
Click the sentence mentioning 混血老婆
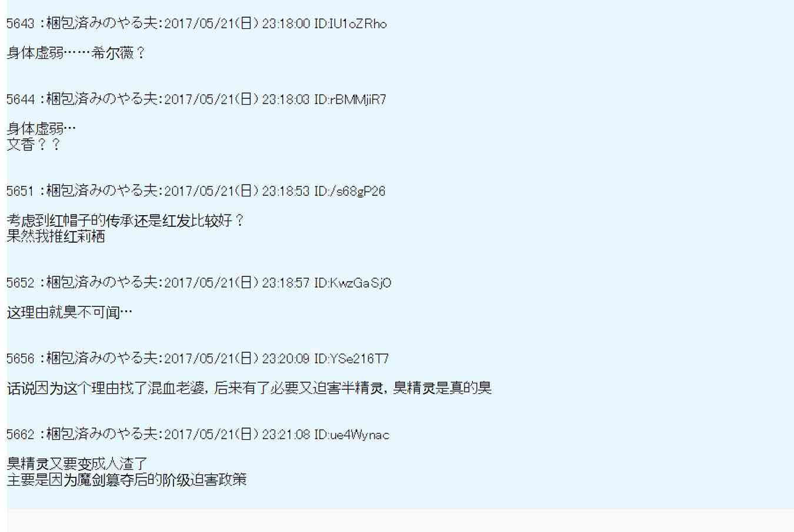coord(249,388)
